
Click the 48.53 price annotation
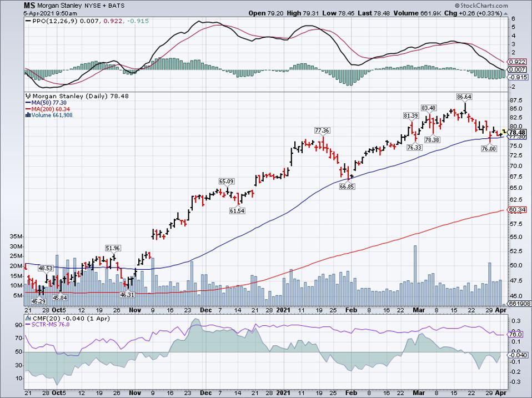[x=45, y=268]
